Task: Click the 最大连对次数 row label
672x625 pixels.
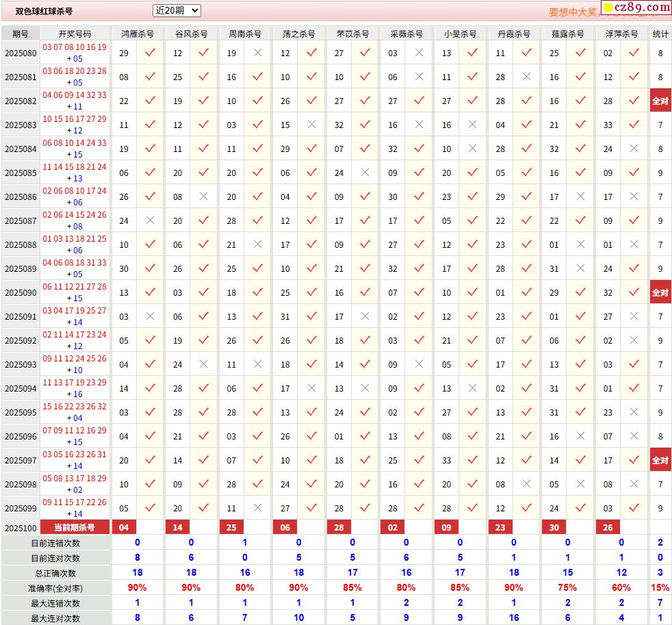Action: click(x=55, y=618)
